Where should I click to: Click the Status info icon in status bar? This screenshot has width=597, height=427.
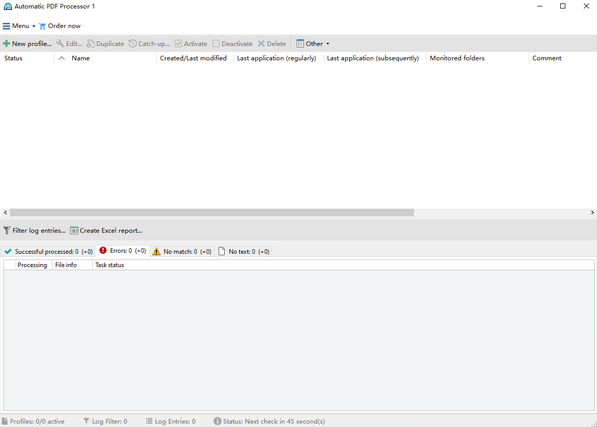pos(217,421)
